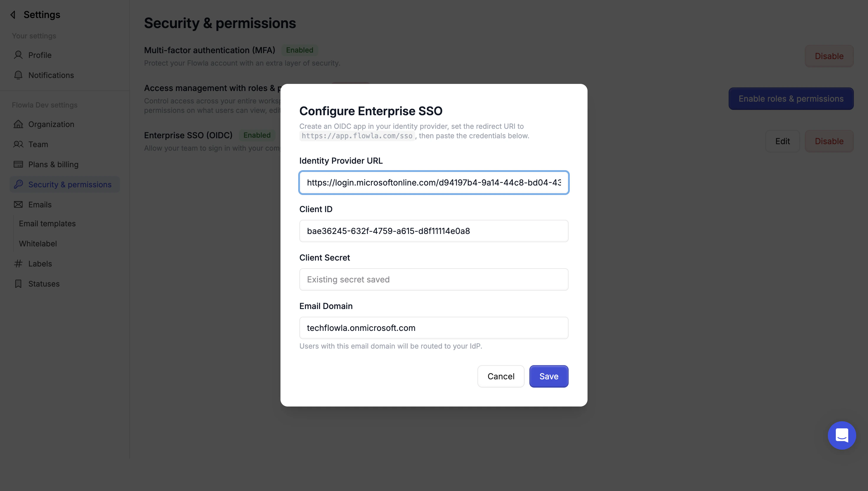
Task: Open Labels settings
Action: point(65,263)
